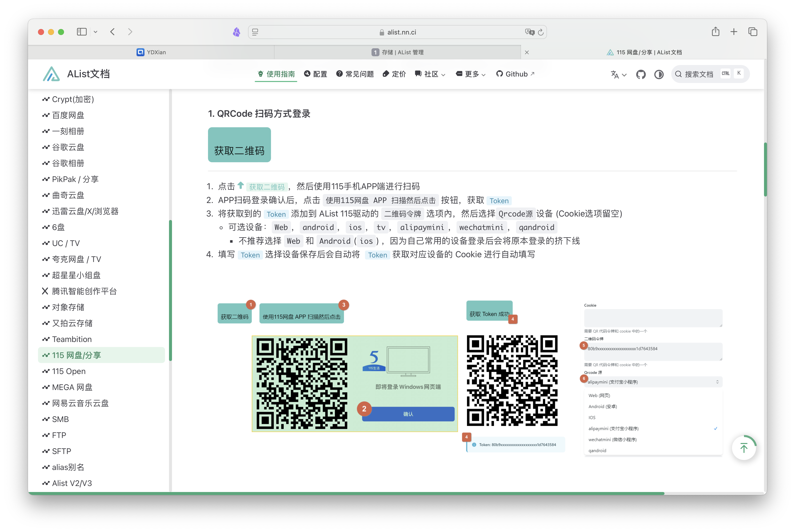Expand the 社区 dropdown menu
795x532 pixels.
(x=430, y=74)
